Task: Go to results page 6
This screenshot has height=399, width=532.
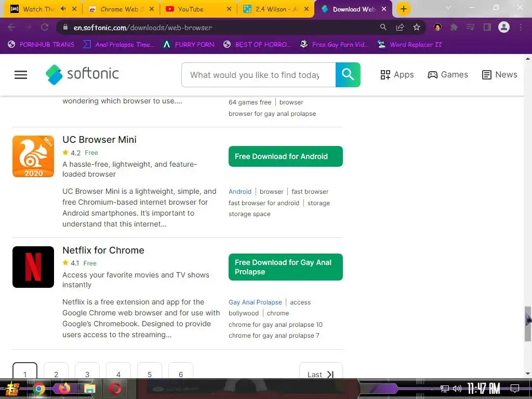Action: pyautogui.click(x=181, y=371)
